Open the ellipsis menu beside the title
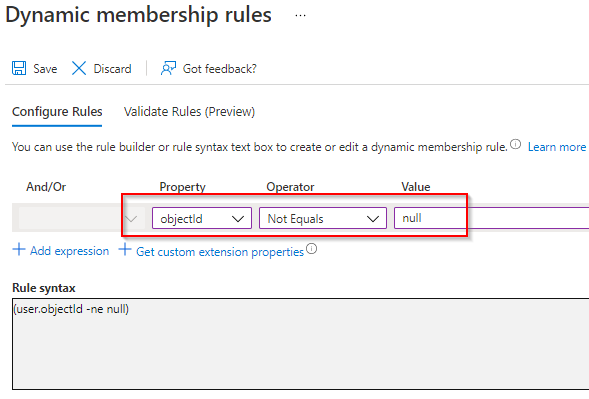 point(301,16)
